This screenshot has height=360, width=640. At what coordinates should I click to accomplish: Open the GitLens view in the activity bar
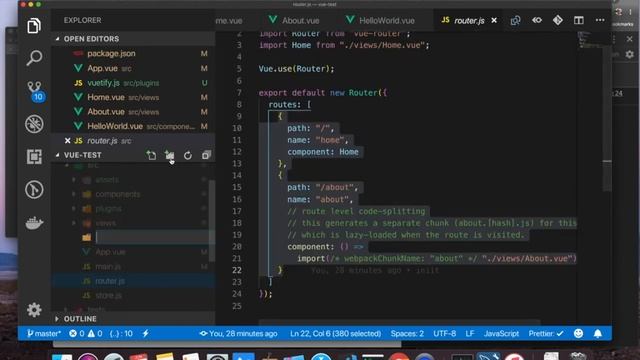pos(34,189)
